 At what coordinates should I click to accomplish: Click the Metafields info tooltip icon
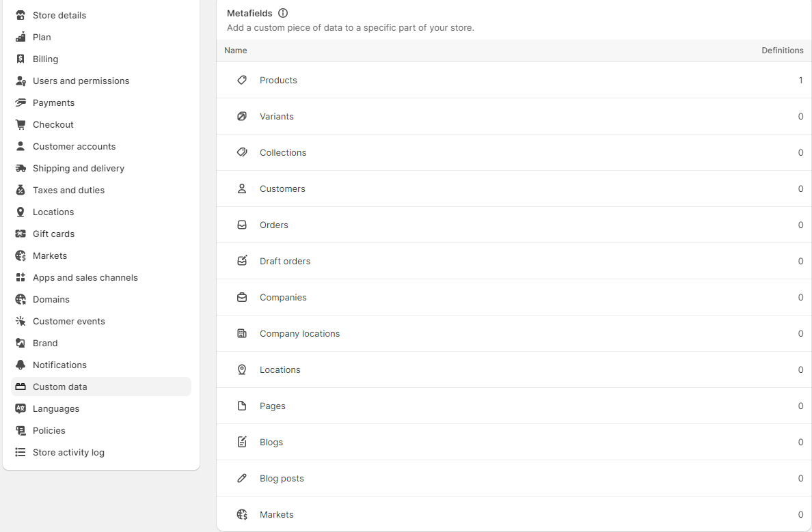click(283, 13)
